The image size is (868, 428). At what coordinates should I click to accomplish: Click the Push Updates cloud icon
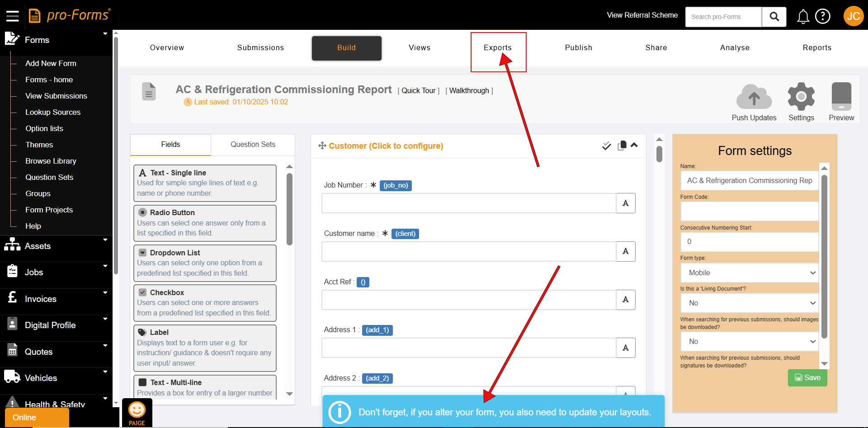tap(754, 98)
